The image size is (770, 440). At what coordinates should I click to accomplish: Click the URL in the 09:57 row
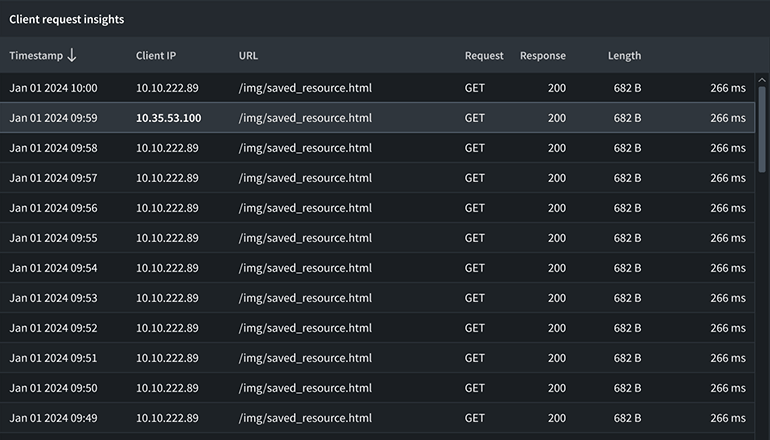coord(305,178)
